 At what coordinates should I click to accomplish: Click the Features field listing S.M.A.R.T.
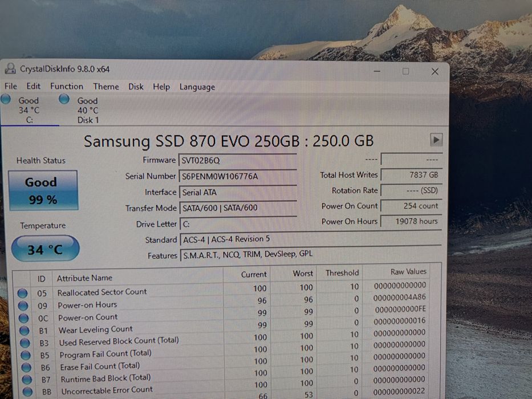click(x=311, y=254)
